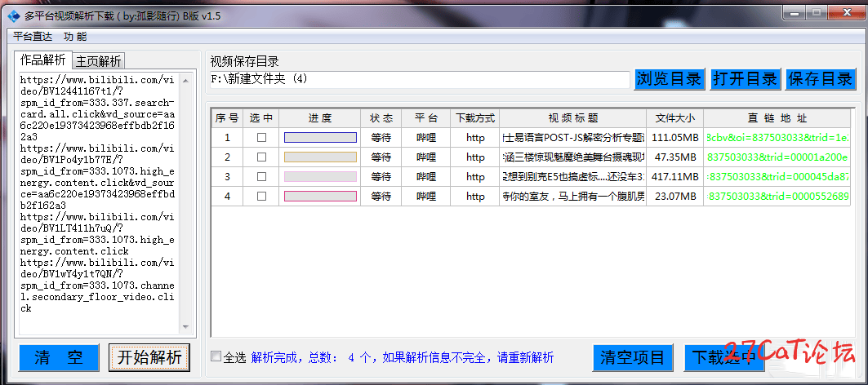
Task: Select the 23.07MB file size cell
Action: [x=674, y=197]
